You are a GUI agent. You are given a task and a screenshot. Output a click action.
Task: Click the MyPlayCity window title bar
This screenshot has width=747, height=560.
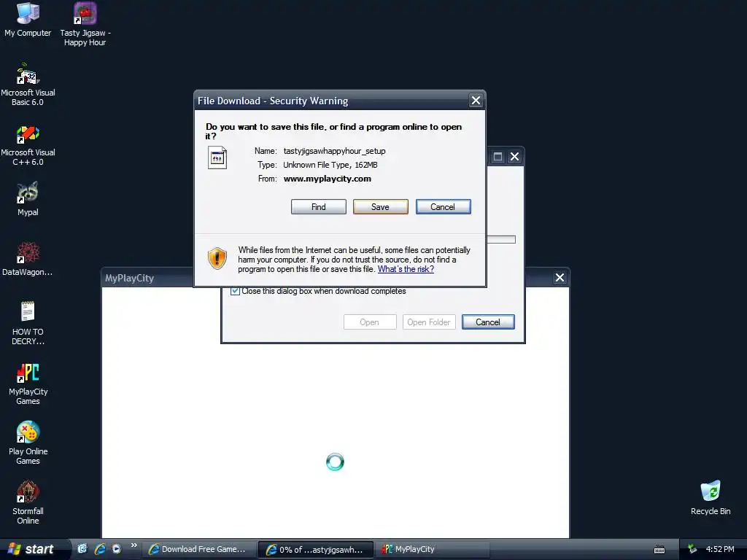147,278
